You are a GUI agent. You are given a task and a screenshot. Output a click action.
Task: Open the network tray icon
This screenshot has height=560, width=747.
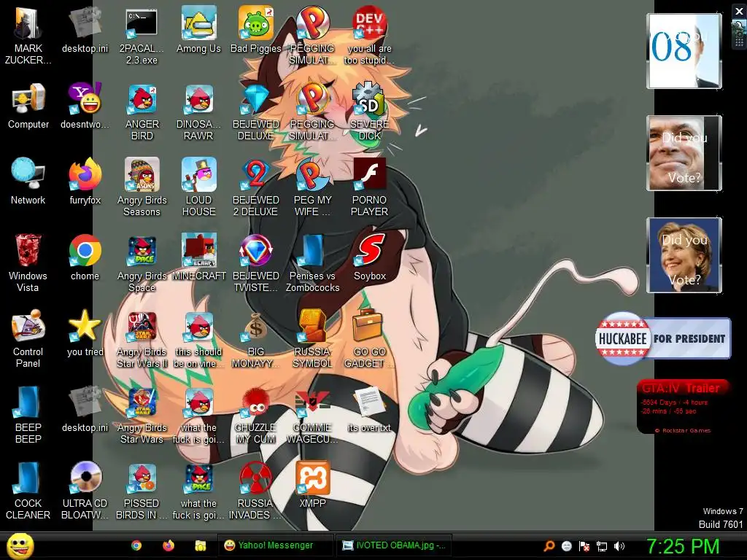point(602,546)
